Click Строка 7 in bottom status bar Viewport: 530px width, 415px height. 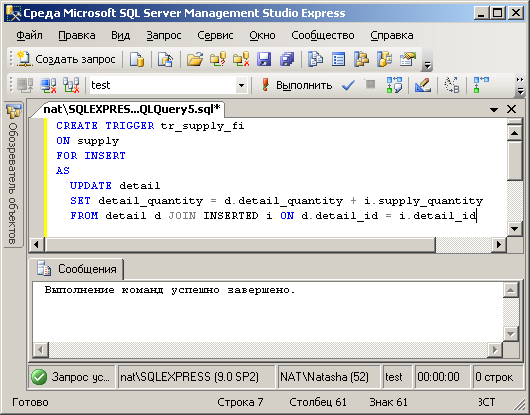240,402
